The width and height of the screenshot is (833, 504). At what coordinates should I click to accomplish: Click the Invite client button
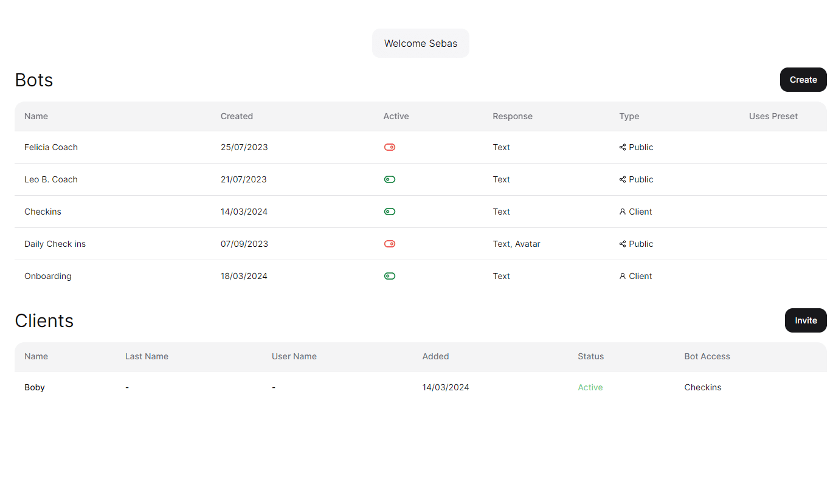(x=806, y=320)
